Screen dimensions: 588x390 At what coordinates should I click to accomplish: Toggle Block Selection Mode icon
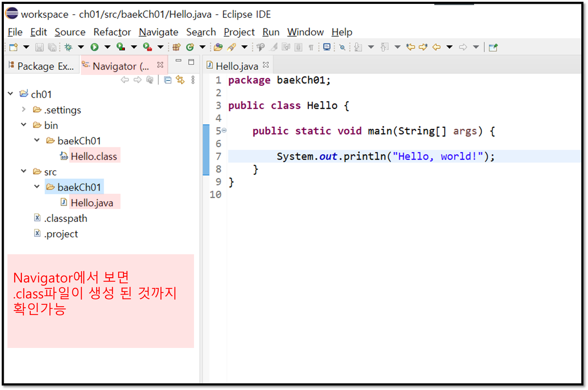click(x=298, y=47)
